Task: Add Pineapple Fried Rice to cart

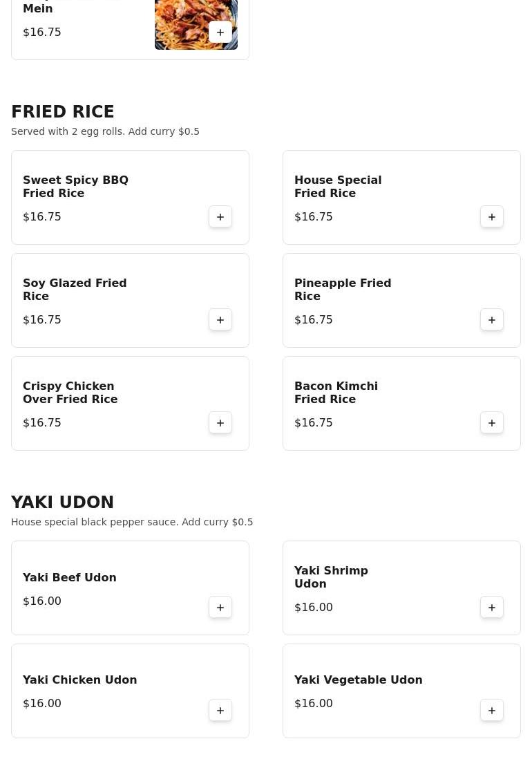Action: click(492, 320)
